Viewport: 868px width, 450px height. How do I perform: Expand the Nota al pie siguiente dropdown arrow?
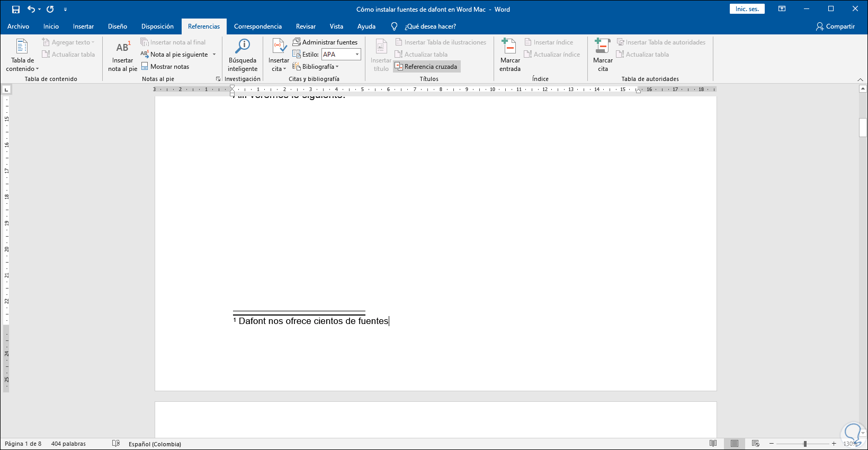(214, 55)
